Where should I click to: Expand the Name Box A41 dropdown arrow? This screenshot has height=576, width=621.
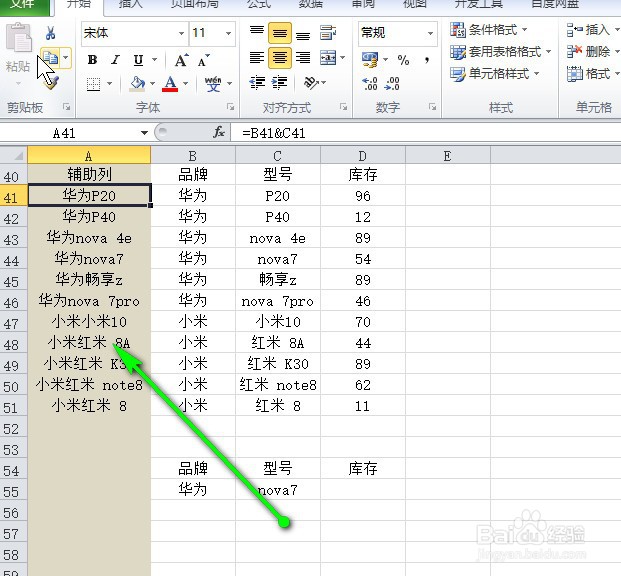pyautogui.click(x=144, y=133)
